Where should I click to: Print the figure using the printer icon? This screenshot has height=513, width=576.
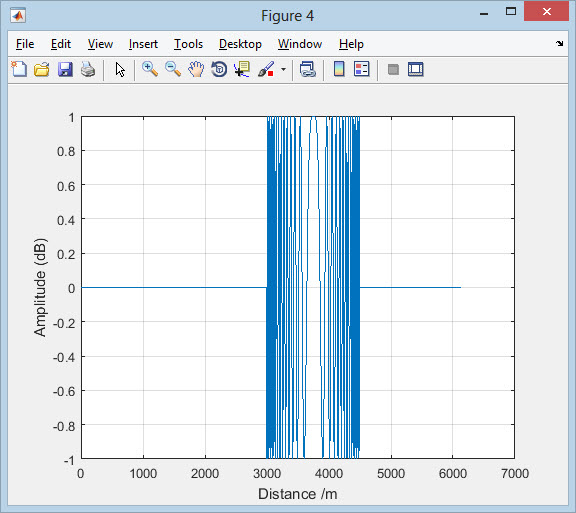[x=88, y=69]
